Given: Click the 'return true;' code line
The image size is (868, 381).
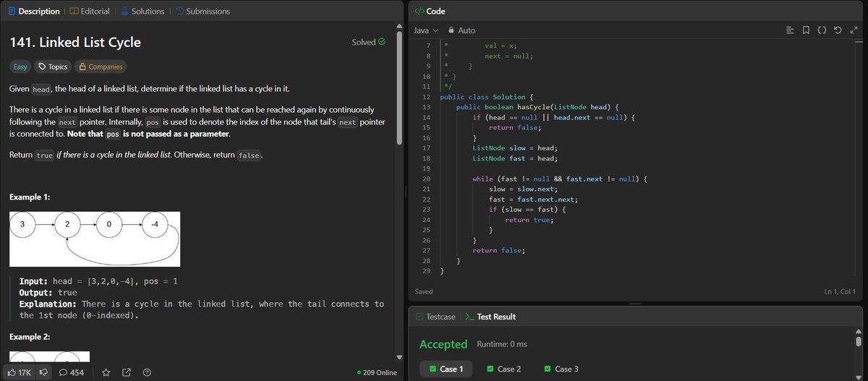Looking at the screenshot, I should pos(528,220).
